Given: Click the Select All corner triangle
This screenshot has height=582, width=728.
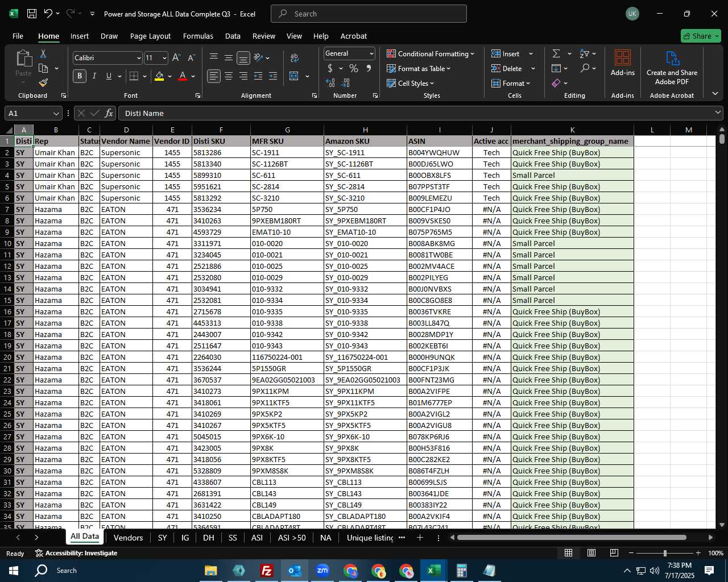Looking at the screenshot, I should [9, 130].
